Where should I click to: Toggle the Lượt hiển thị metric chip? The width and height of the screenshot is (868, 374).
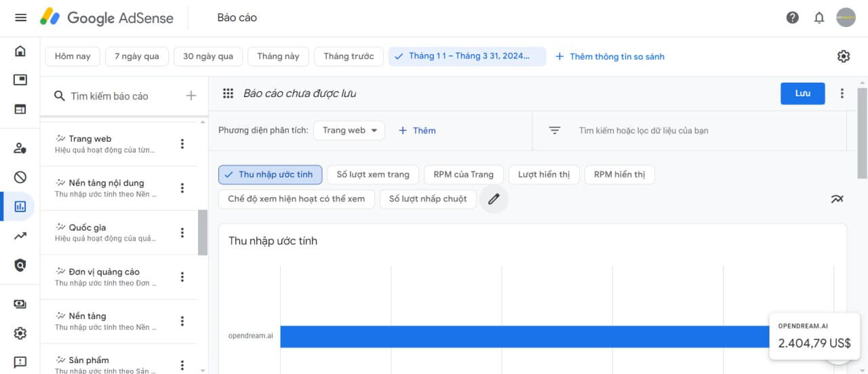pyautogui.click(x=544, y=174)
